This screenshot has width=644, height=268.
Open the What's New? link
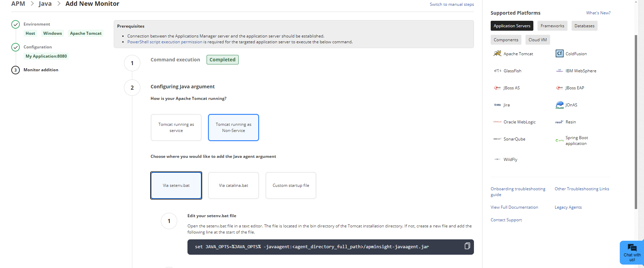click(598, 13)
